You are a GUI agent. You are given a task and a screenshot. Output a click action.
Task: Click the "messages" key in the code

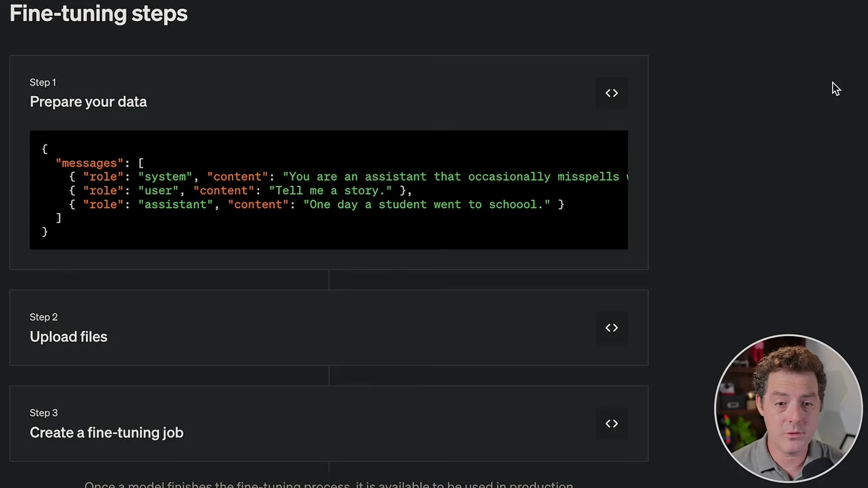90,163
